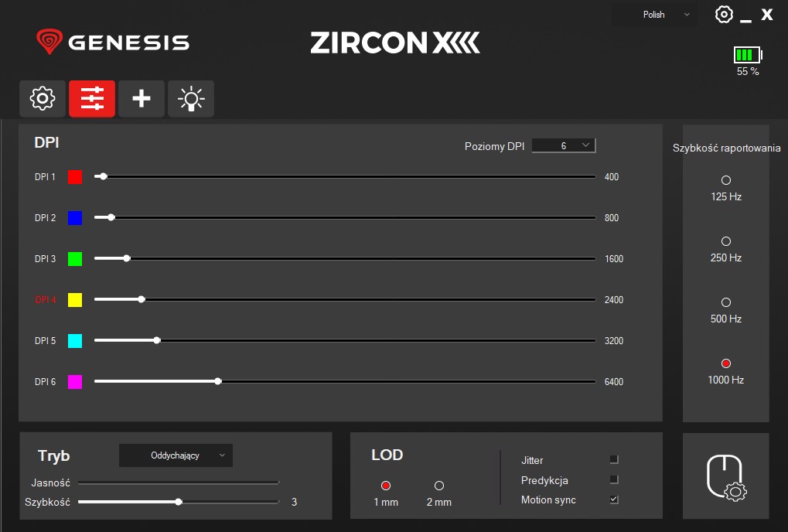Select 2 mm LOD option

[x=439, y=486]
